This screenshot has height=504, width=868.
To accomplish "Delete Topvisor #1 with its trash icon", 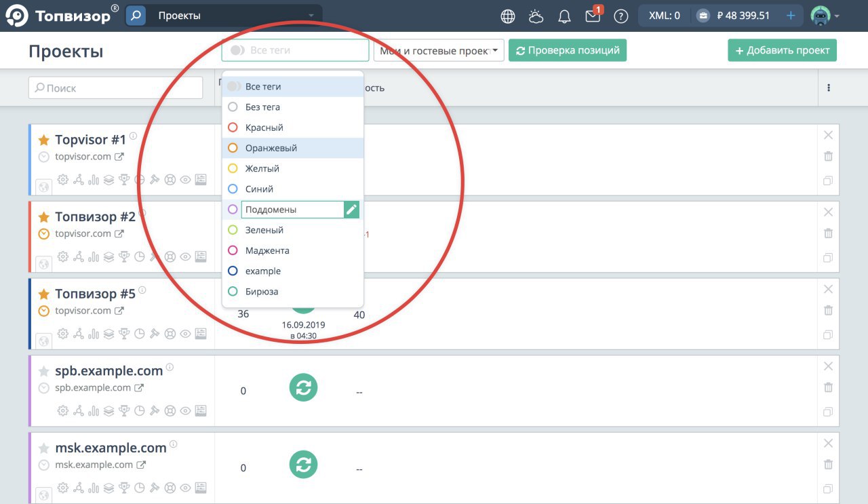I will [828, 157].
